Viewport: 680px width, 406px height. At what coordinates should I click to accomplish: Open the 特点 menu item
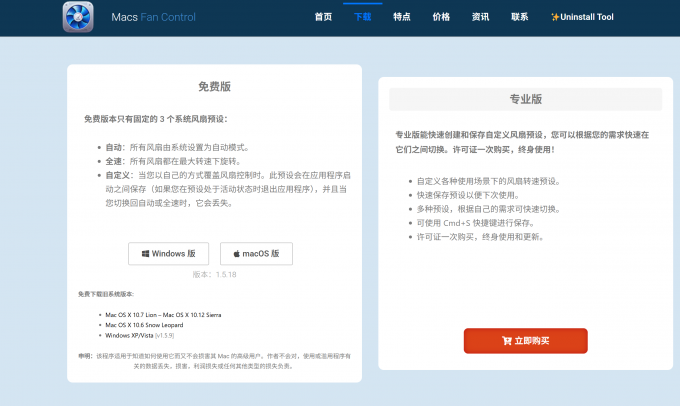point(402,17)
